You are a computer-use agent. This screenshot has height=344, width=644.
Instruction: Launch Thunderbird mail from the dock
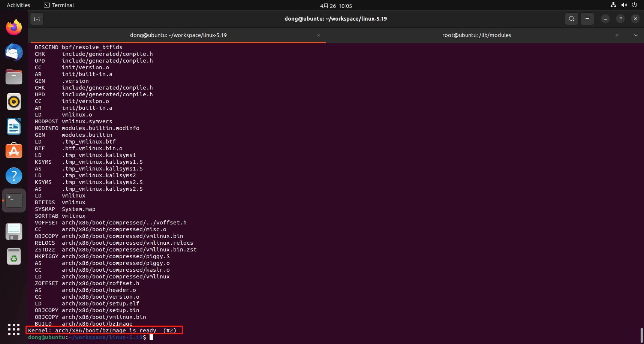pos(14,52)
